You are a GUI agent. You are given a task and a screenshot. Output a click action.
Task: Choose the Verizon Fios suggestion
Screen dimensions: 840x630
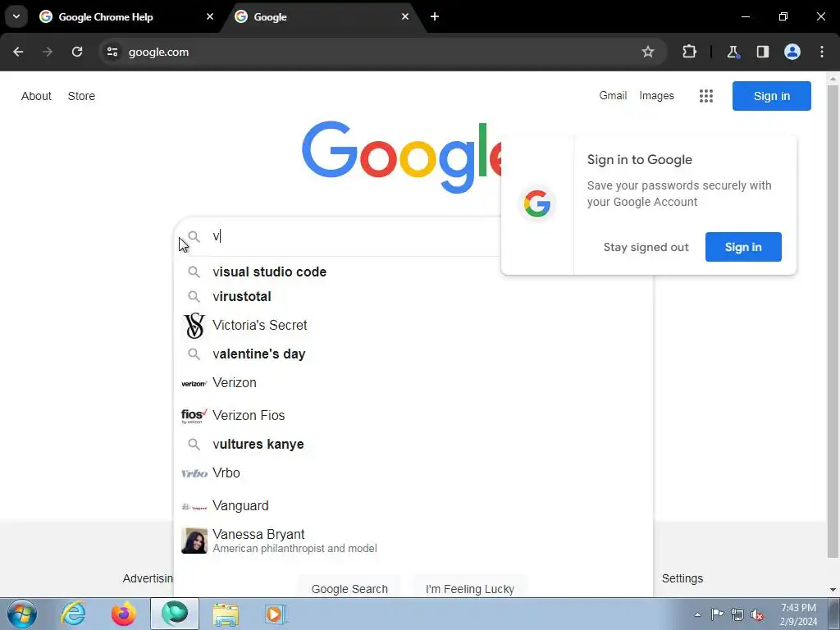[x=413, y=415]
